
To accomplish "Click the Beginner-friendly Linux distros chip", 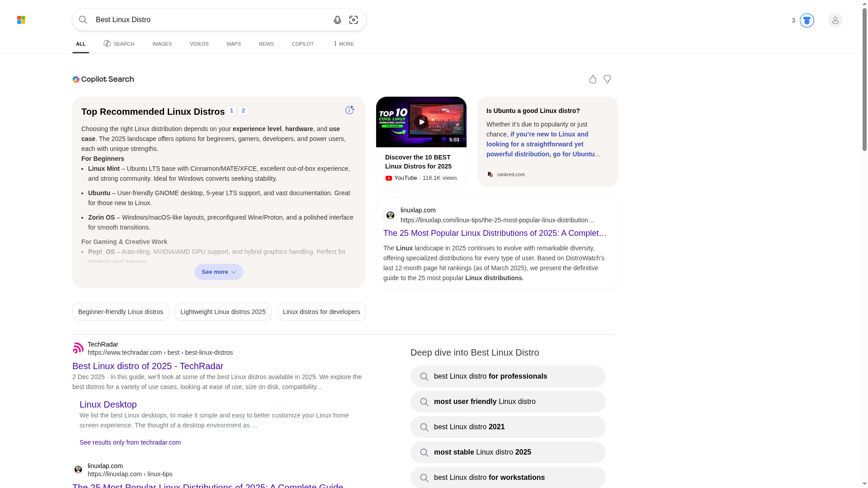I will (120, 311).
